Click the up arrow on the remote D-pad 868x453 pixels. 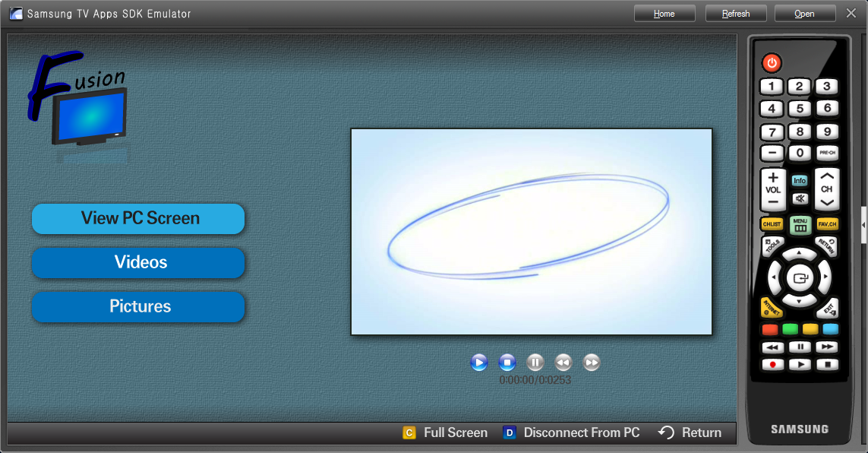[x=800, y=253]
